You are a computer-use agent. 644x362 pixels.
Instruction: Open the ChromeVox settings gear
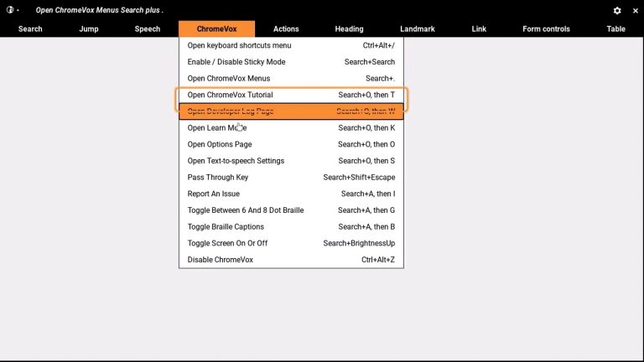[x=617, y=11]
